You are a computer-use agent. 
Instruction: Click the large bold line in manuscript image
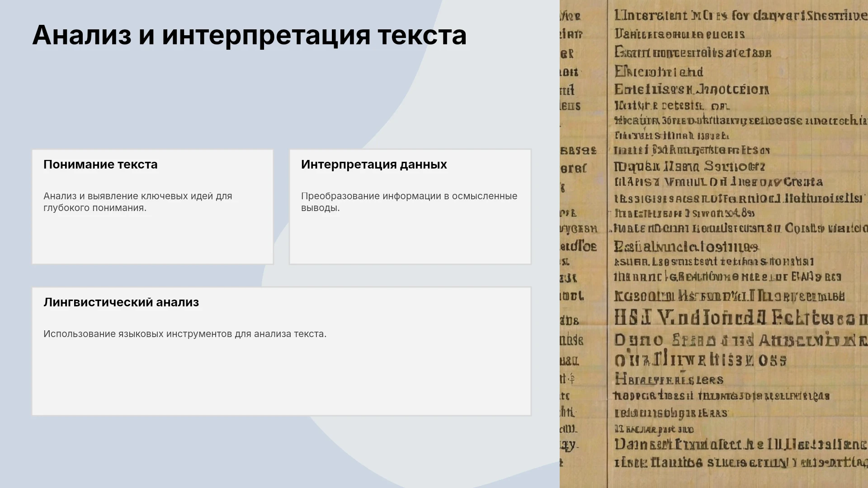point(741,318)
